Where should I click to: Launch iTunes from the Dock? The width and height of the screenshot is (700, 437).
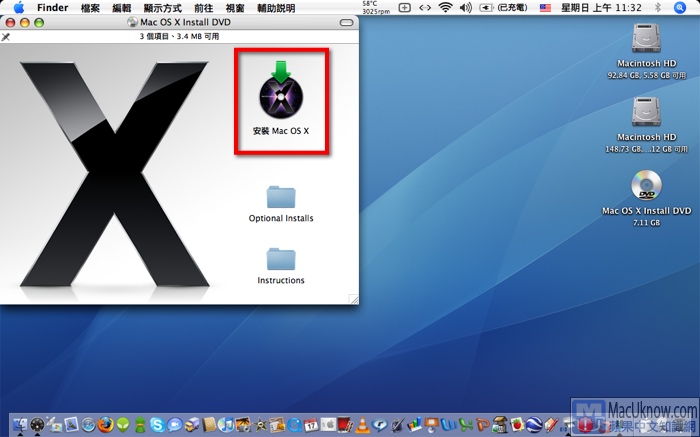[x=226, y=425]
